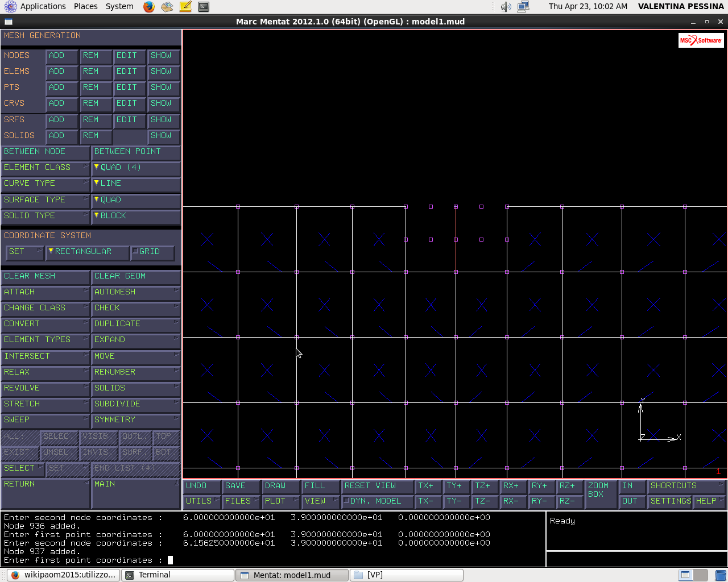Viewport: 728px width, 582px height.
Task: Switch to wikipaom2015 Firefox taskbar window
Action: pyautogui.click(x=64, y=575)
